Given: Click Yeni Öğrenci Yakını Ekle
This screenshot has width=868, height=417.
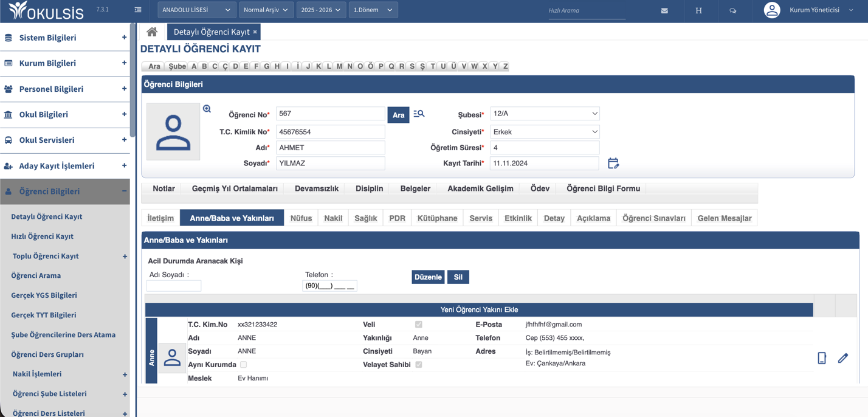Looking at the screenshot, I should point(479,310).
